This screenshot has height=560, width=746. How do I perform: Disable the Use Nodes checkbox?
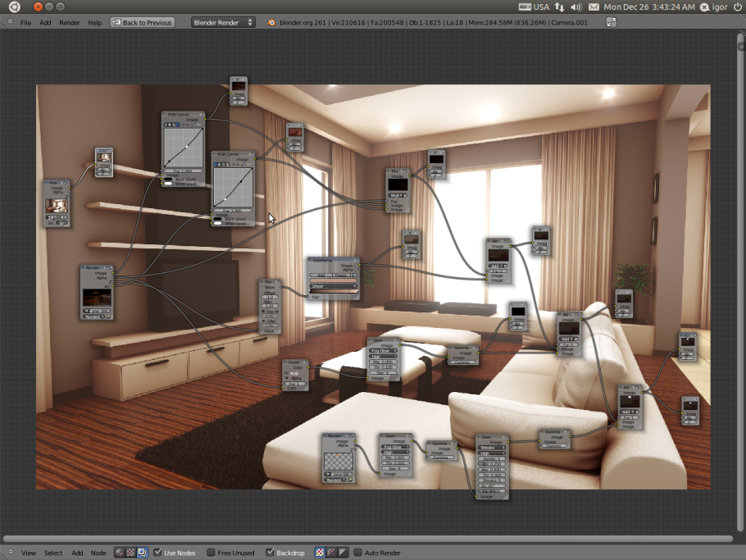157,553
